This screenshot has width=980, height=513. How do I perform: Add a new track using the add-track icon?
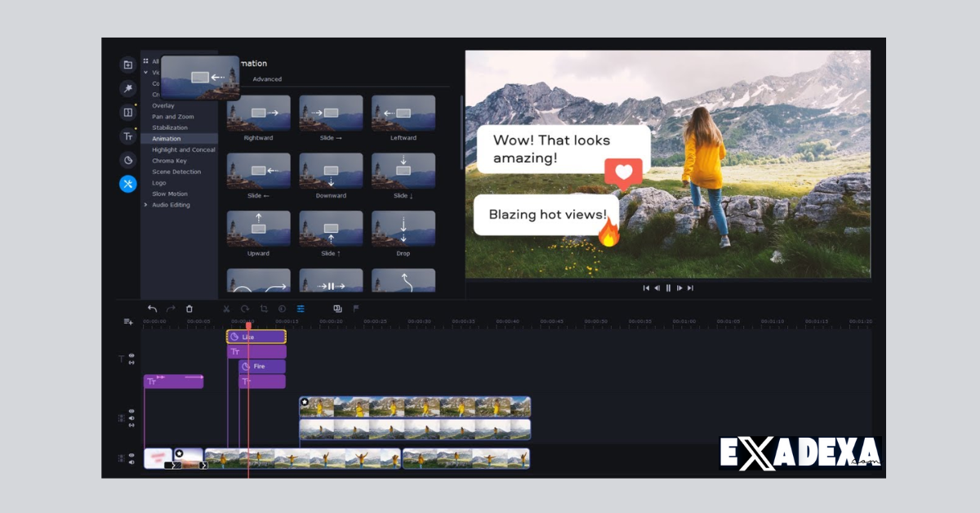click(128, 322)
